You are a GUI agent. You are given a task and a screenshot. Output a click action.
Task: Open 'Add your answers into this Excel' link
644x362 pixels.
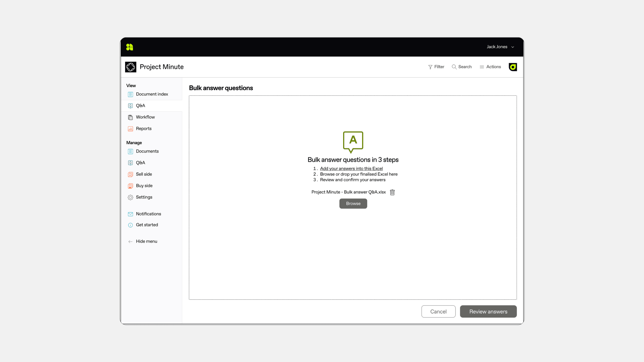(x=351, y=169)
